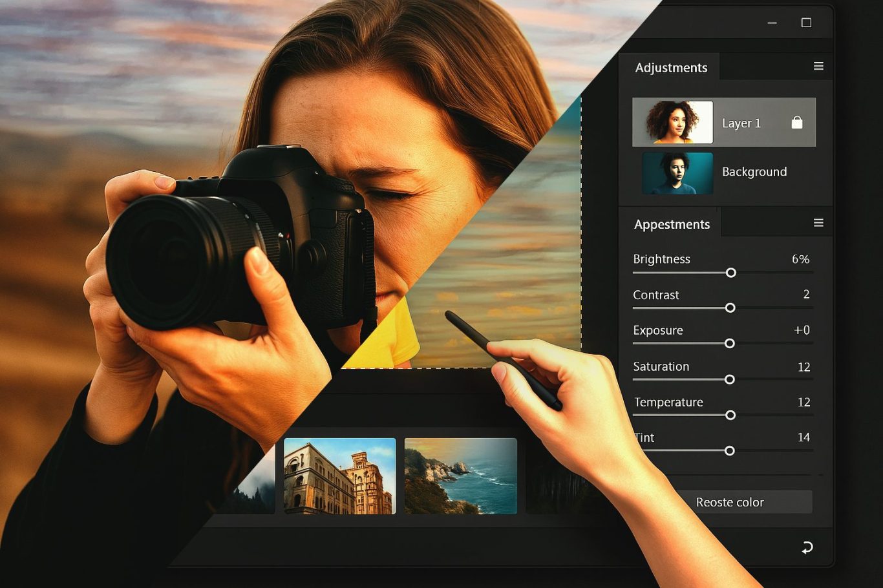
Task: Minimize the editor window
Action: pyautogui.click(x=772, y=23)
